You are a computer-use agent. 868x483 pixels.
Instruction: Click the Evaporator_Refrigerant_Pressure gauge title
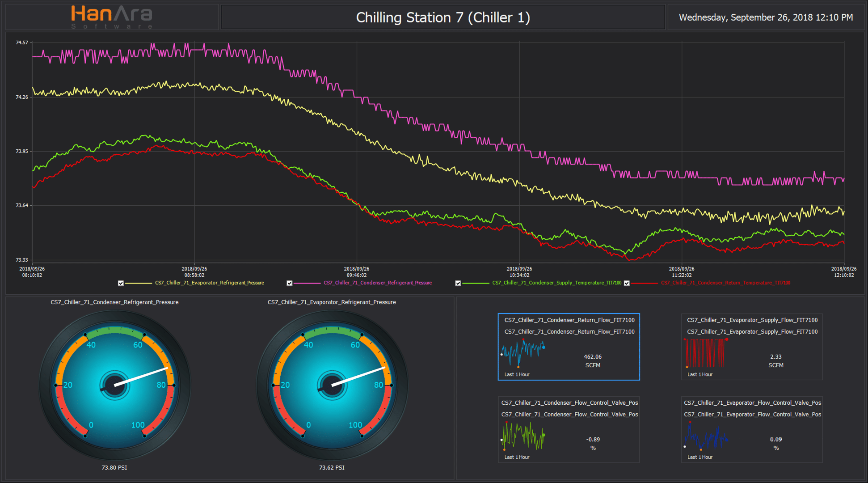click(332, 302)
